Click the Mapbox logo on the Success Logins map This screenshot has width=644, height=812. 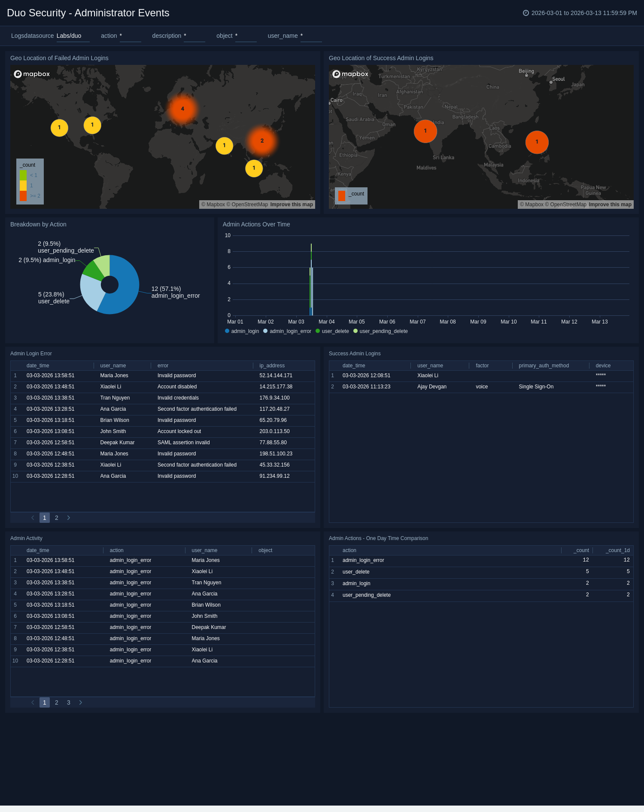[x=351, y=74]
